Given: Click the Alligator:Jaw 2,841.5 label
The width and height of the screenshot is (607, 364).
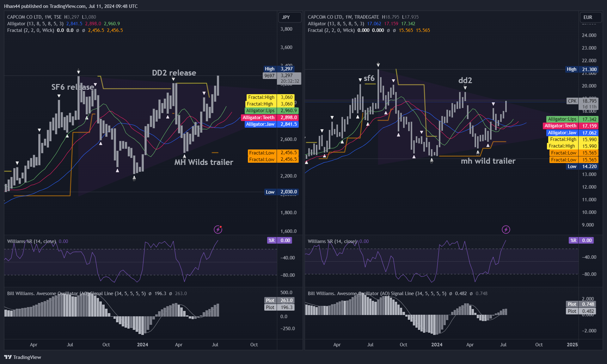Looking at the screenshot, I should pyautogui.click(x=272, y=124).
